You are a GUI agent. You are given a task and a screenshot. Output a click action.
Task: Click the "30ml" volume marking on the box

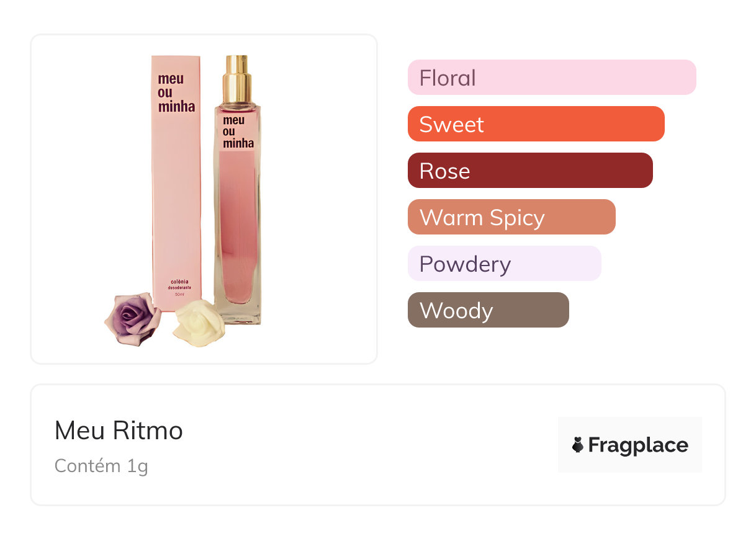click(x=179, y=293)
